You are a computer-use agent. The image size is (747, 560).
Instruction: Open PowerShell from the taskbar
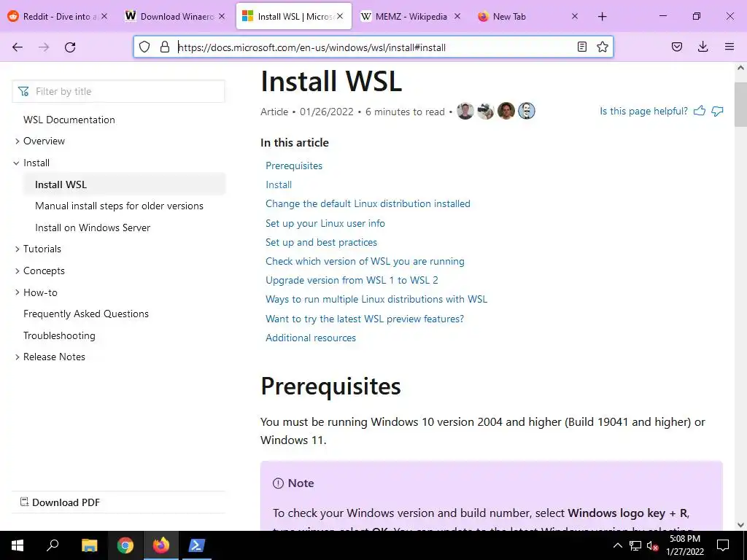click(x=196, y=545)
